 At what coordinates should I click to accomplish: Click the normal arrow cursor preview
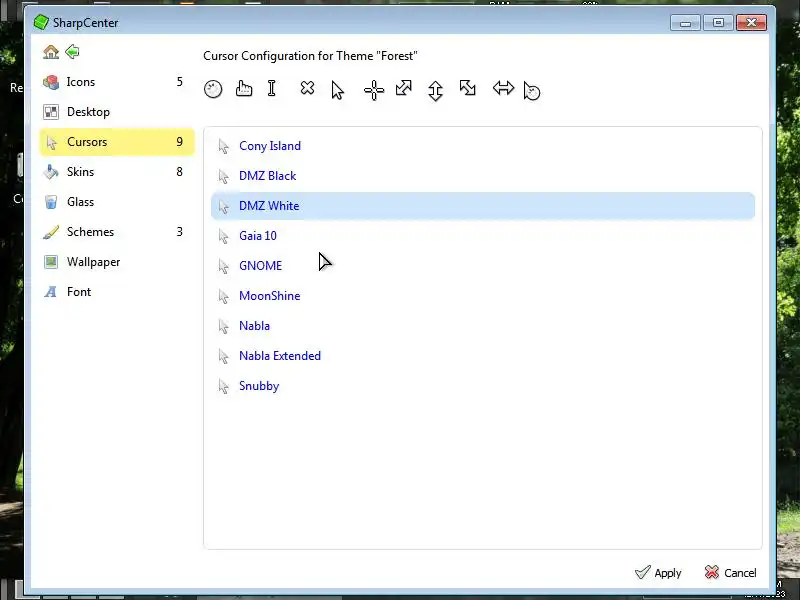tap(337, 90)
